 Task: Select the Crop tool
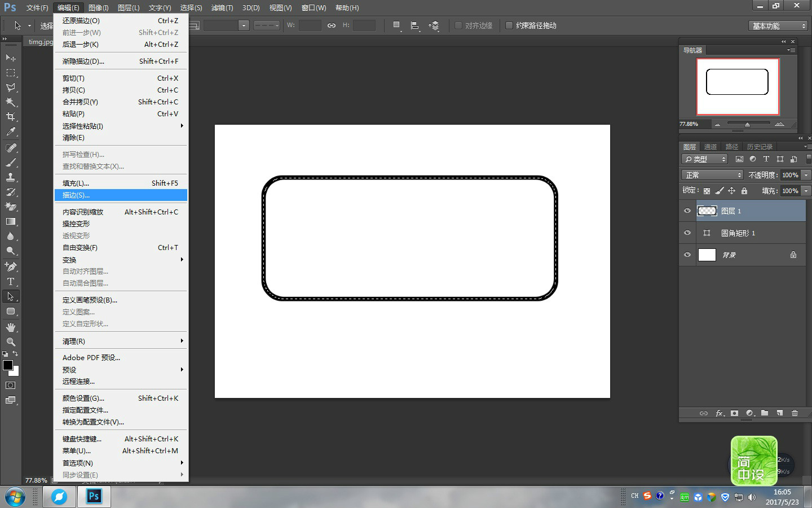point(11,117)
